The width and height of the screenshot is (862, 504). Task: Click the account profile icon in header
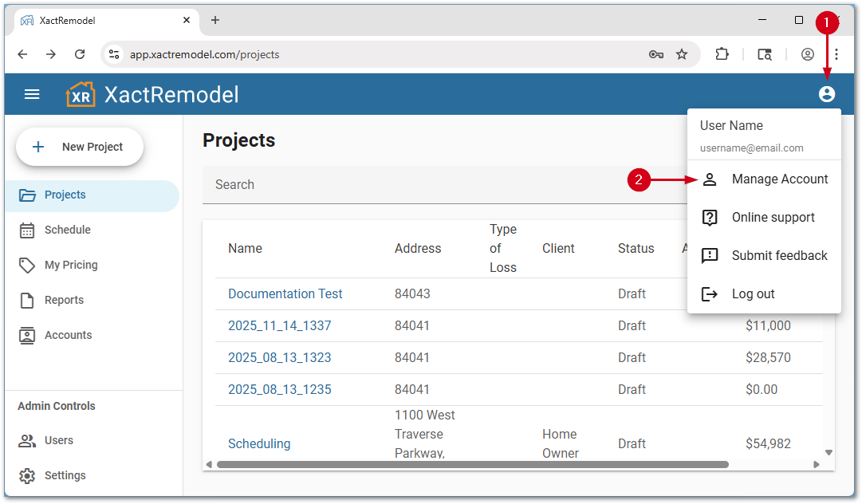[x=826, y=94]
